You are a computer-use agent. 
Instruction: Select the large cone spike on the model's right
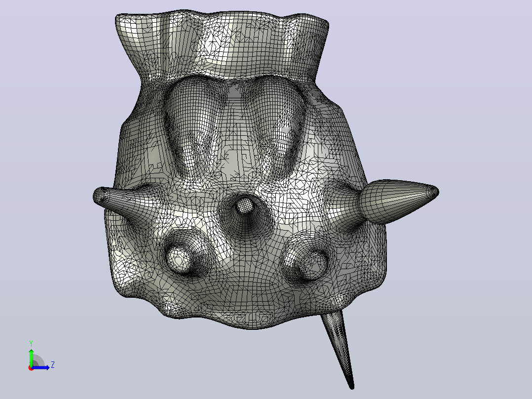pyautogui.click(x=399, y=201)
